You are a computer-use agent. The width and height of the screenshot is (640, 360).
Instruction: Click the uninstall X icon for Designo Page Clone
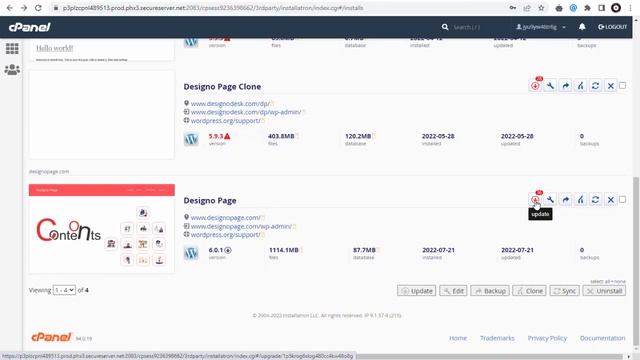(611, 86)
